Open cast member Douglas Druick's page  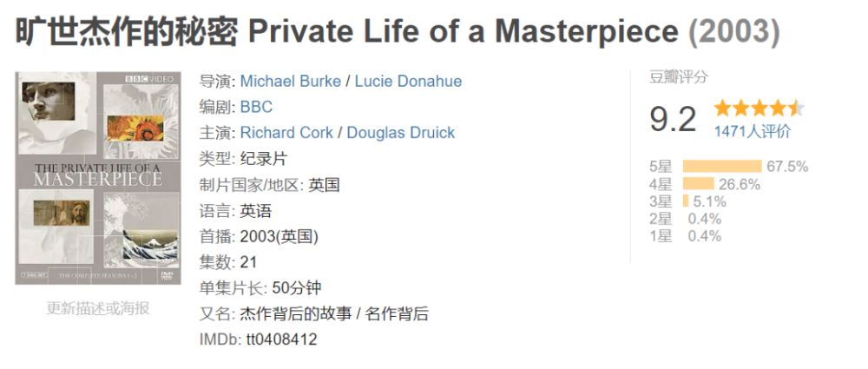click(x=400, y=133)
